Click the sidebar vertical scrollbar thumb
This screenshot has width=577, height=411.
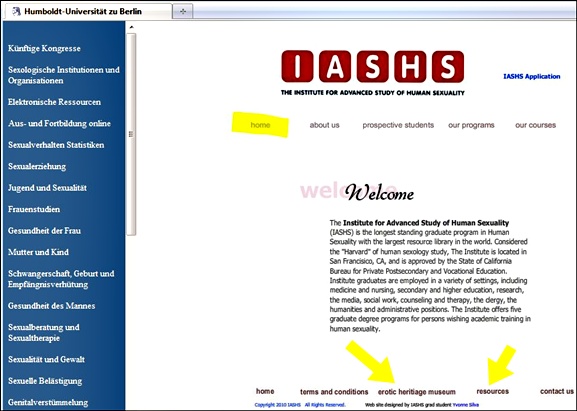coord(131,134)
